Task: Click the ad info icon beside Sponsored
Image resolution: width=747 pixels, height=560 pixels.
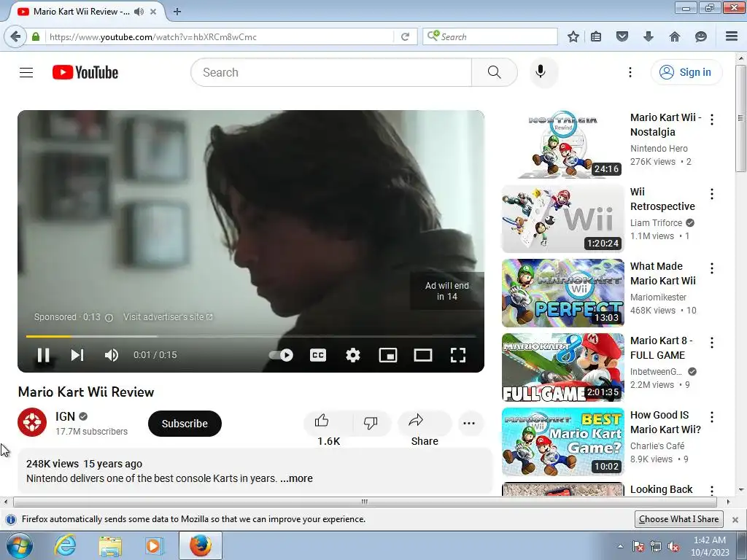Action: pos(109,318)
